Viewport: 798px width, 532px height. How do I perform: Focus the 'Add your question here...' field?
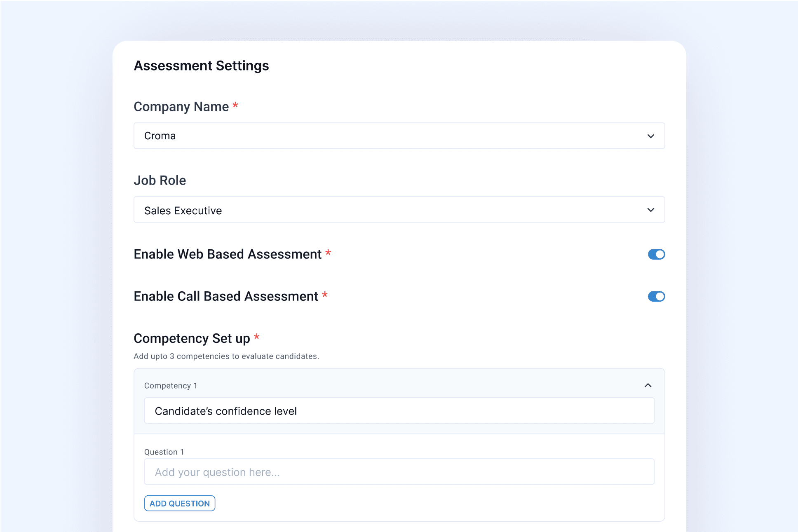pos(399,472)
